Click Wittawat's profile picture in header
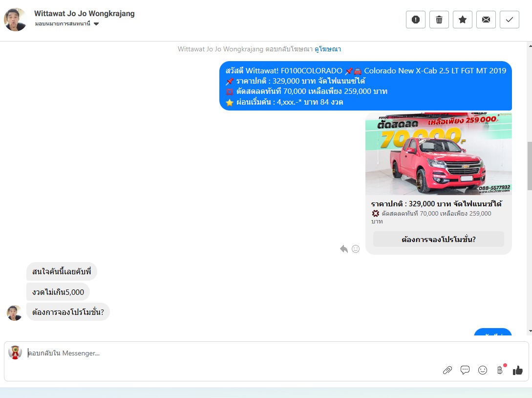 [x=15, y=20]
